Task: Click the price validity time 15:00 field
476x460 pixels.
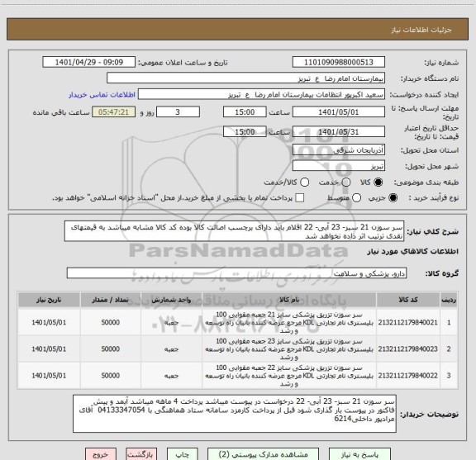Action: point(245,131)
